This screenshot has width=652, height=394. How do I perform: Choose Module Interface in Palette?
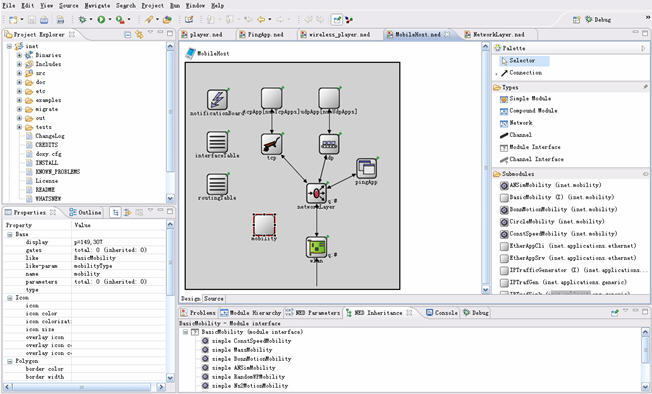tap(530, 147)
